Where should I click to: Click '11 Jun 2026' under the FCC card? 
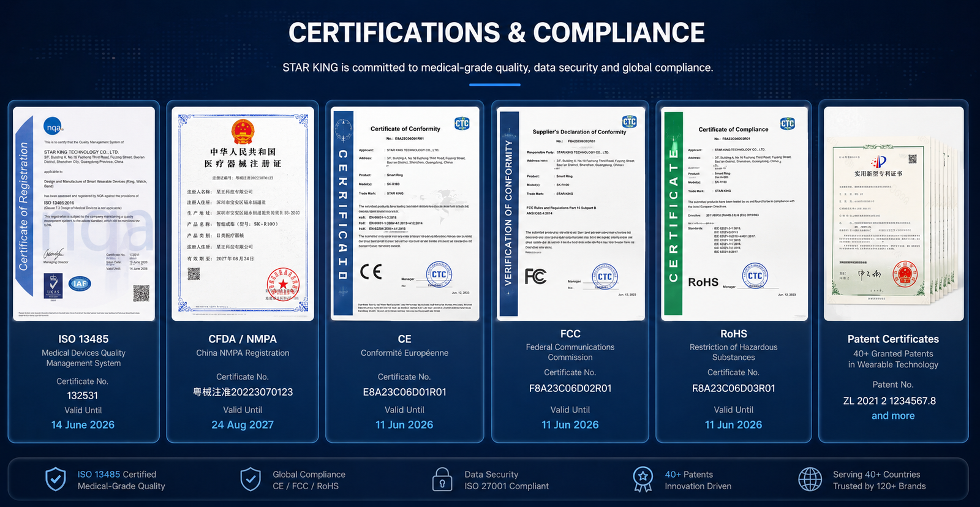click(x=570, y=425)
